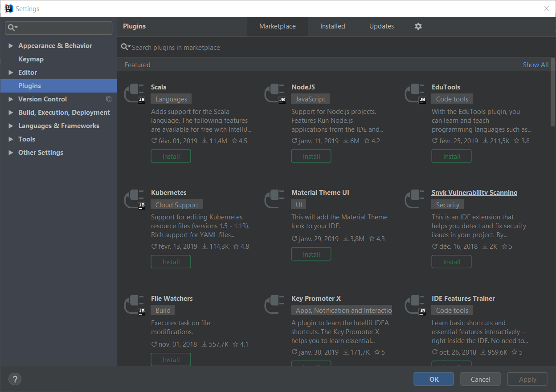Click the help question mark icon
556x392 pixels.
coord(15,379)
